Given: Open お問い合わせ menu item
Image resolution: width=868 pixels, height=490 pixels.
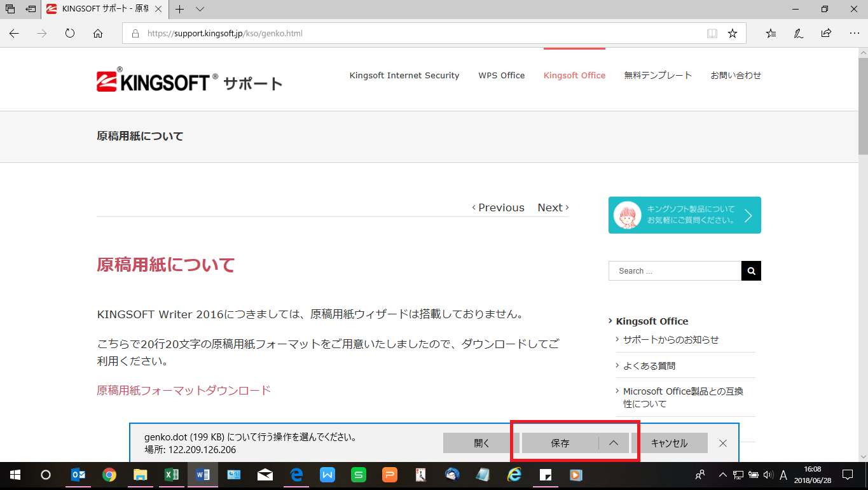Looking at the screenshot, I should [736, 75].
